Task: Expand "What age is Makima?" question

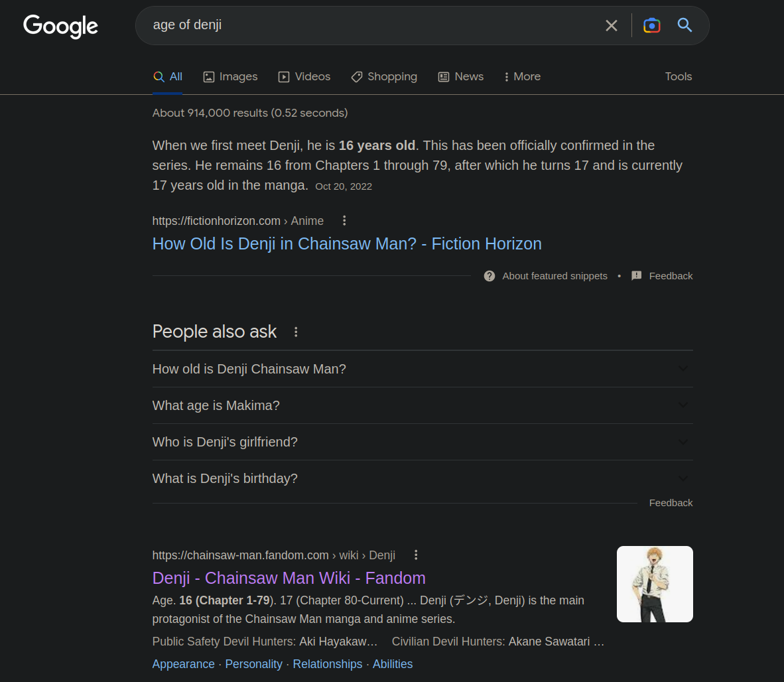Action: click(x=423, y=405)
